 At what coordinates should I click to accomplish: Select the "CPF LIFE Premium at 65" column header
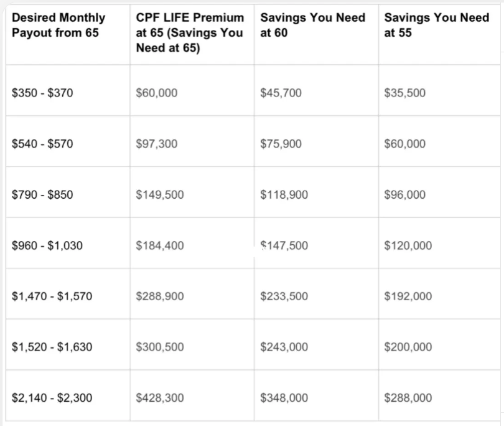(x=190, y=32)
